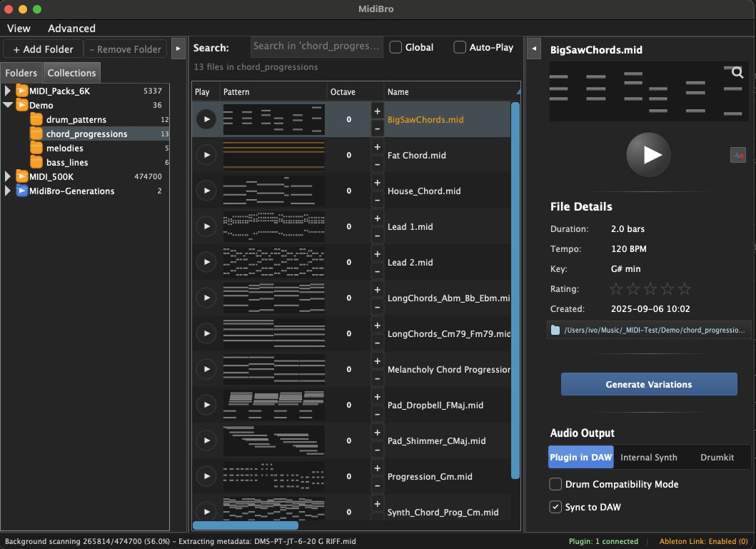This screenshot has height=549, width=756.
Task: Click the large play button in details panel
Action: point(648,155)
